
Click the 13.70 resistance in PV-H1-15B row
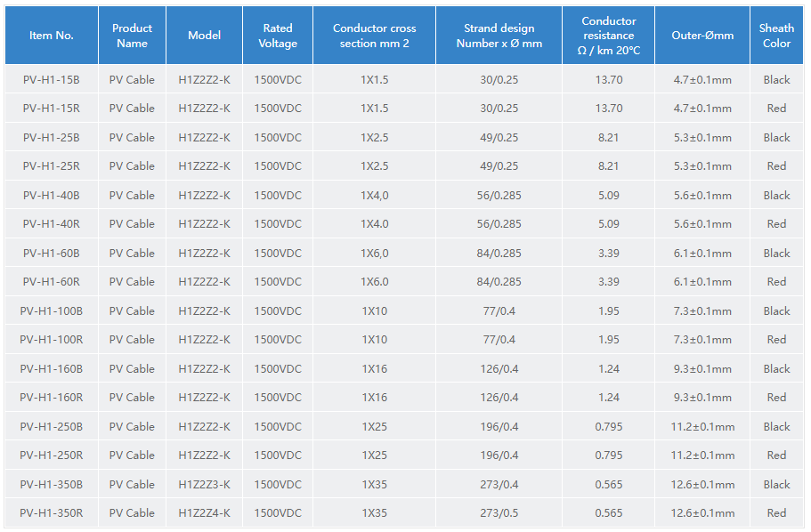coord(608,80)
